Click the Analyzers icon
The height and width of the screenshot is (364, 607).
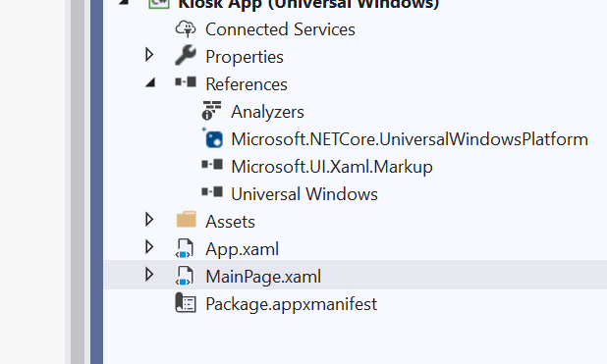tap(212, 111)
